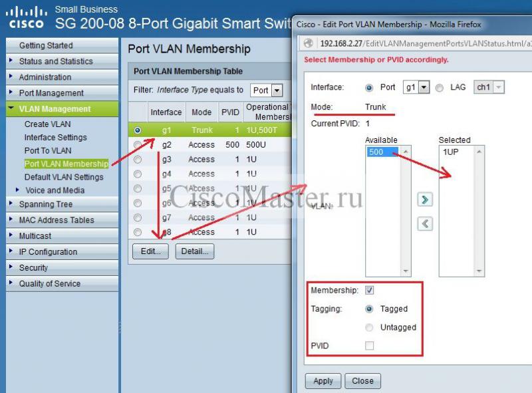
Task: Click the Interface column header
Action: click(166, 112)
